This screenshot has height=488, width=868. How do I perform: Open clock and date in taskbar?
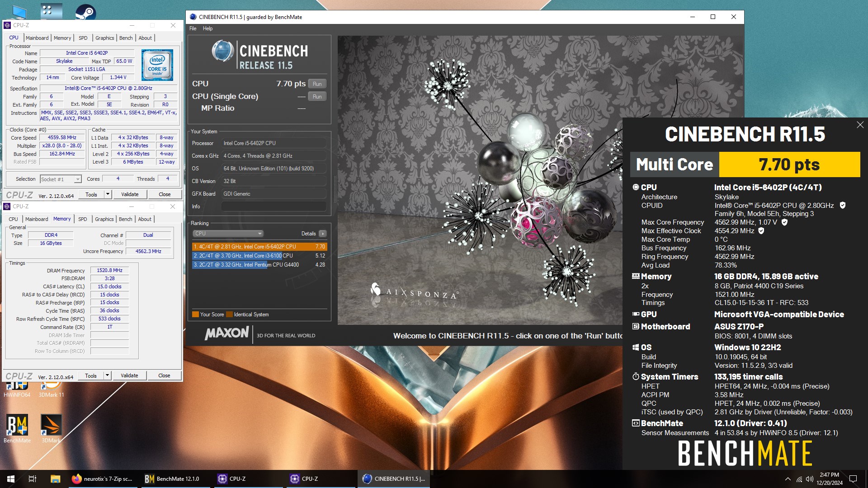(x=829, y=479)
